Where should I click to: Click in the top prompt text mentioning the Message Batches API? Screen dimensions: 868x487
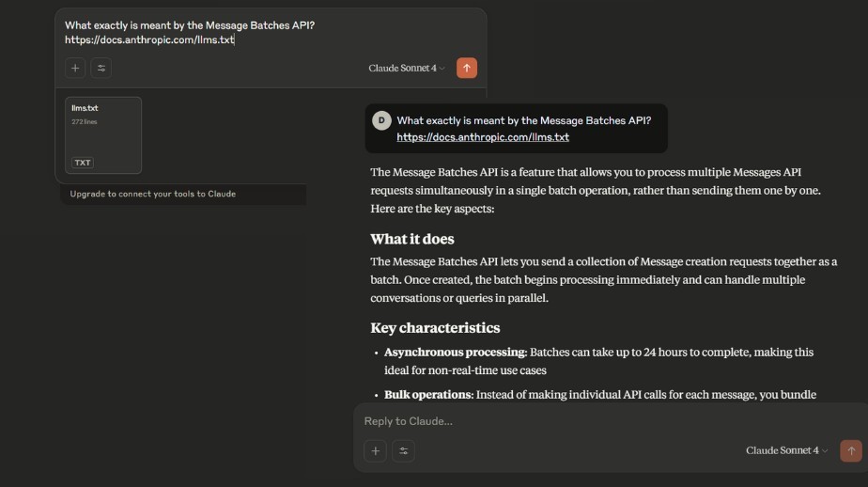click(190, 25)
